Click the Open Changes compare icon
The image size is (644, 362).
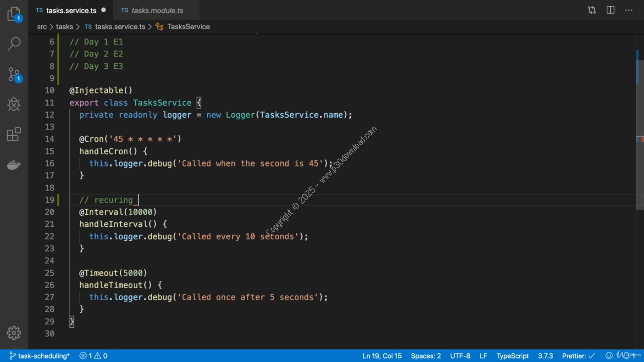[x=592, y=10]
